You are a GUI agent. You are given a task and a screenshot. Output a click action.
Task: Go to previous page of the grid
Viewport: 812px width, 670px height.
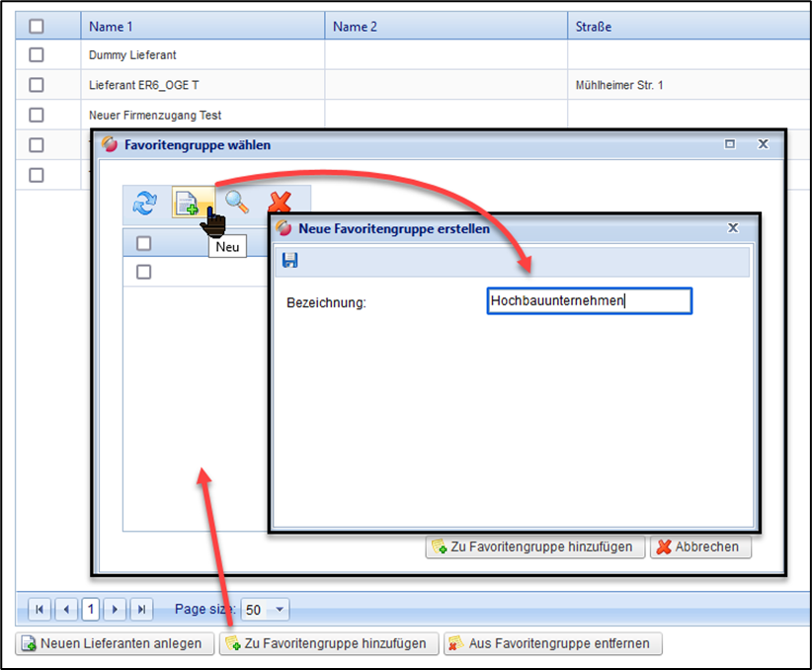coord(66,610)
